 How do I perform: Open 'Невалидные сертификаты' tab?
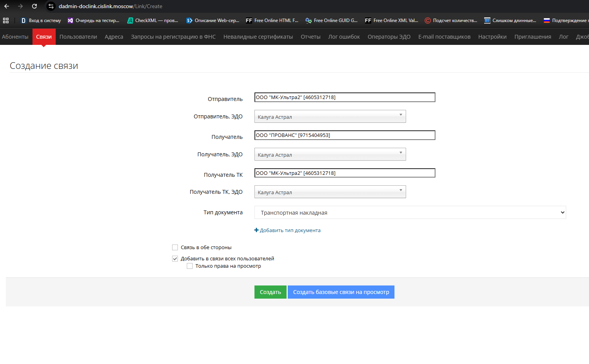click(258, 37)
